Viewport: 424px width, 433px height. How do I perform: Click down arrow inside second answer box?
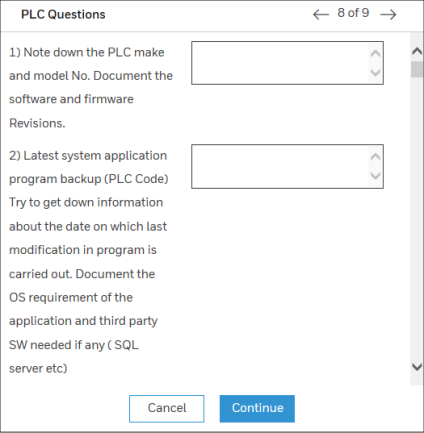pyautogui.click(x=376, y=176)
